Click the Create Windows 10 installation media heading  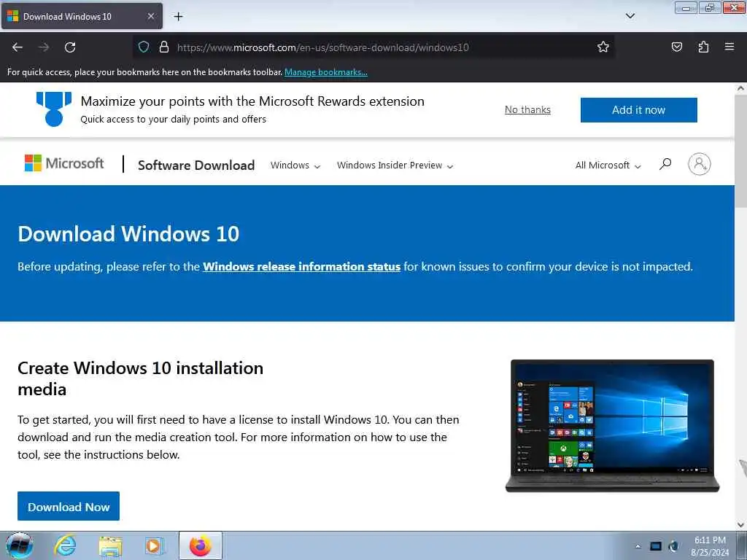[141, 378]
